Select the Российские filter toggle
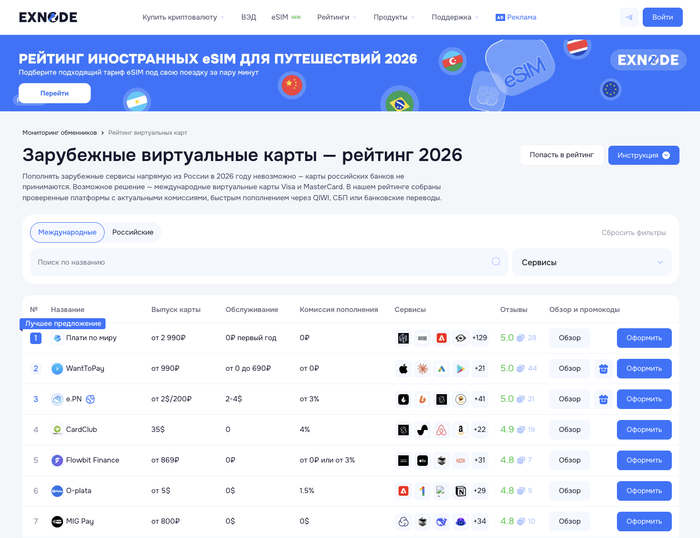Screen dimensions: 700x538 tap(133, 232)
